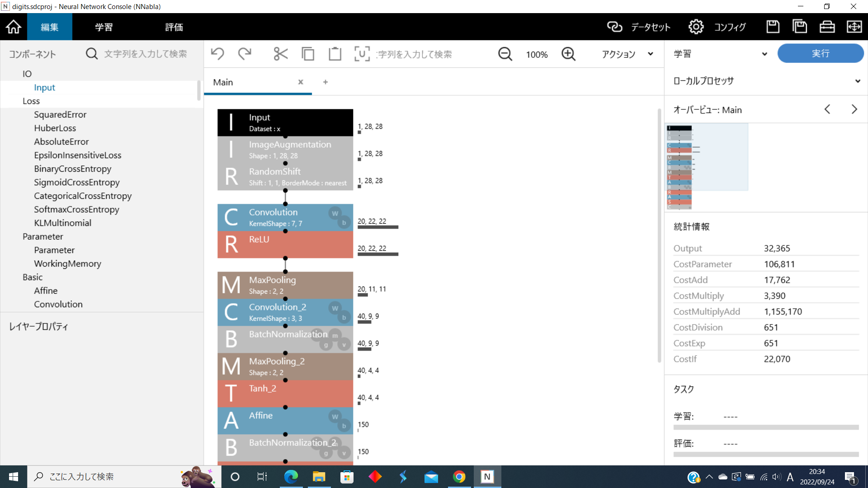Switch to the 評価 tab
This screenshot has height=488, width=868.
[174, 27]
